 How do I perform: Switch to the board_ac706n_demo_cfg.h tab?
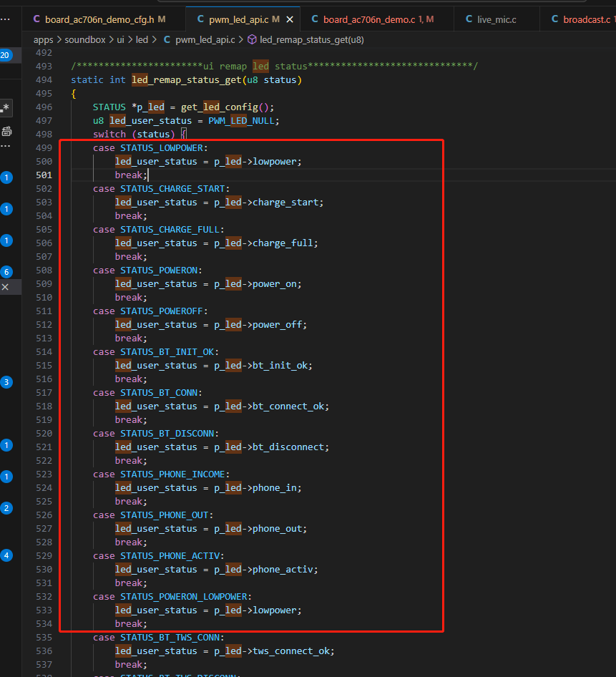tap(99, 19)
